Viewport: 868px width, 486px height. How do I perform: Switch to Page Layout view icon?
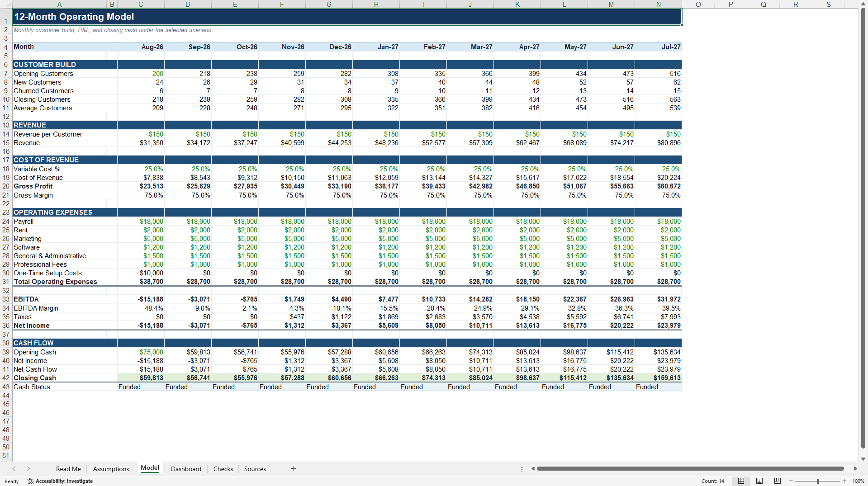click(x=759, y=481)
